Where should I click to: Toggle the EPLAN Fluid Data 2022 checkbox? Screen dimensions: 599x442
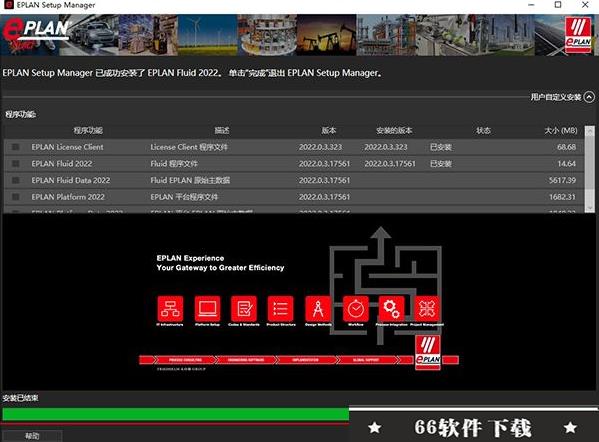pyautogui.click(x=16, y=180)
